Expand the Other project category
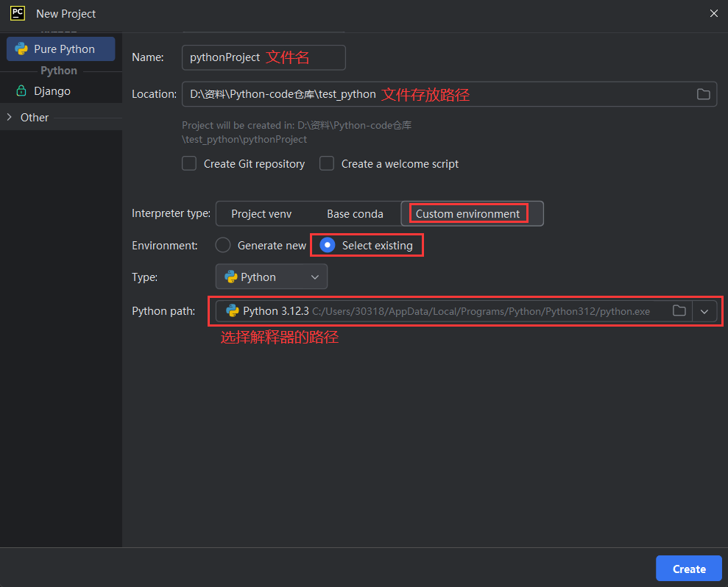 pos(9,118)
